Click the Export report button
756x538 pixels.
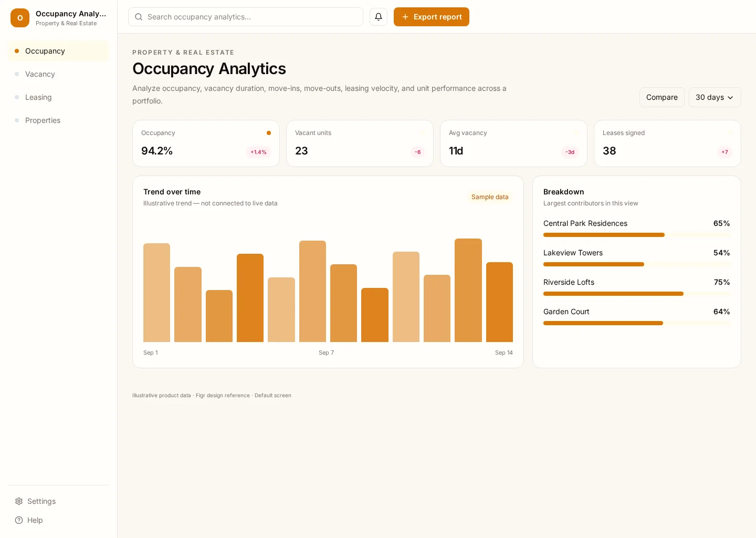coord(432,17)
